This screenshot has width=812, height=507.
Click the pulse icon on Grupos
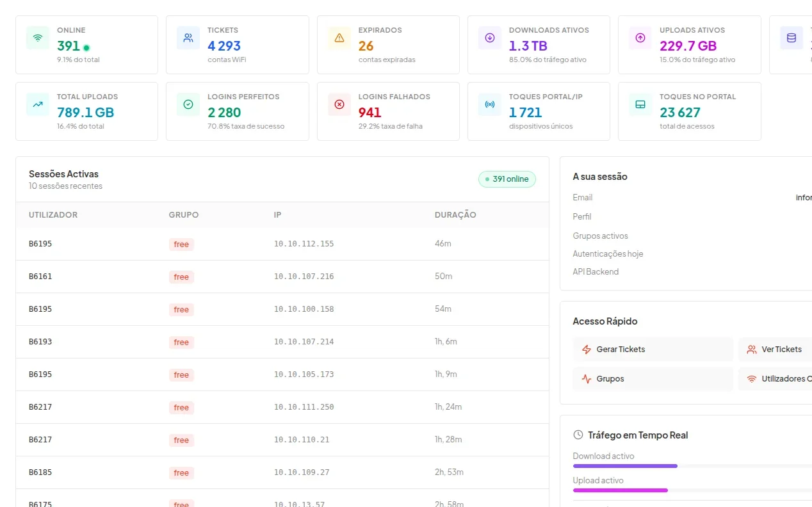587,379
